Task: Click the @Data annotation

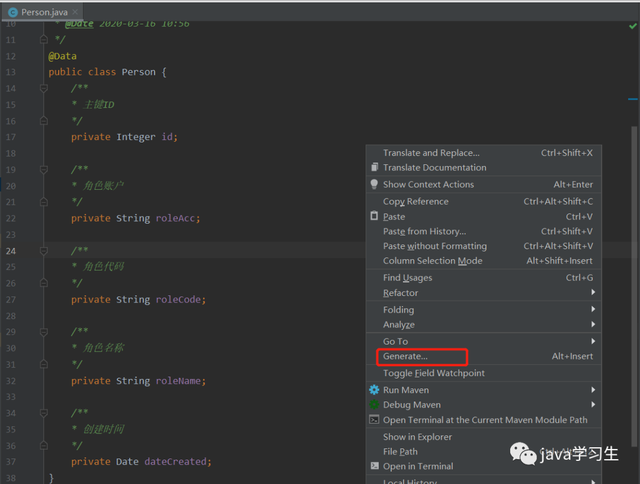Action: (62, 56)
